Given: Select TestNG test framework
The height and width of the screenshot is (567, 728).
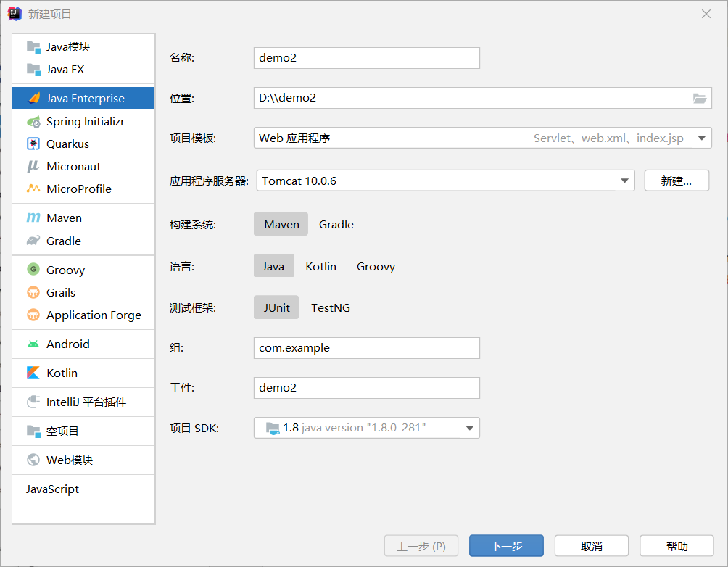Looking at the screenshot, I should (x=331, y=307).
